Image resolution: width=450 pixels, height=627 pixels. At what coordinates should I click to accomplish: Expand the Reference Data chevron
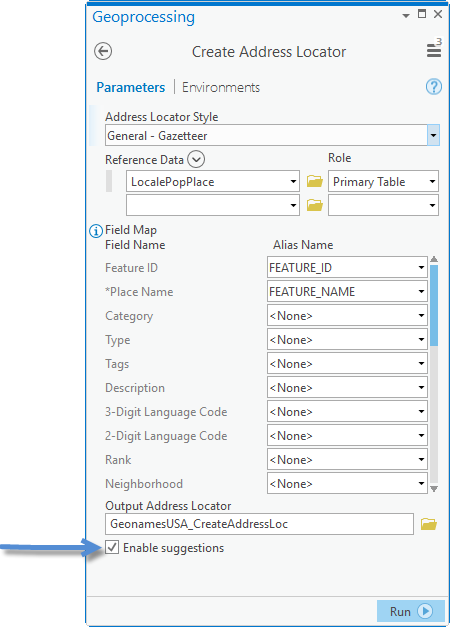pos(196,159)
